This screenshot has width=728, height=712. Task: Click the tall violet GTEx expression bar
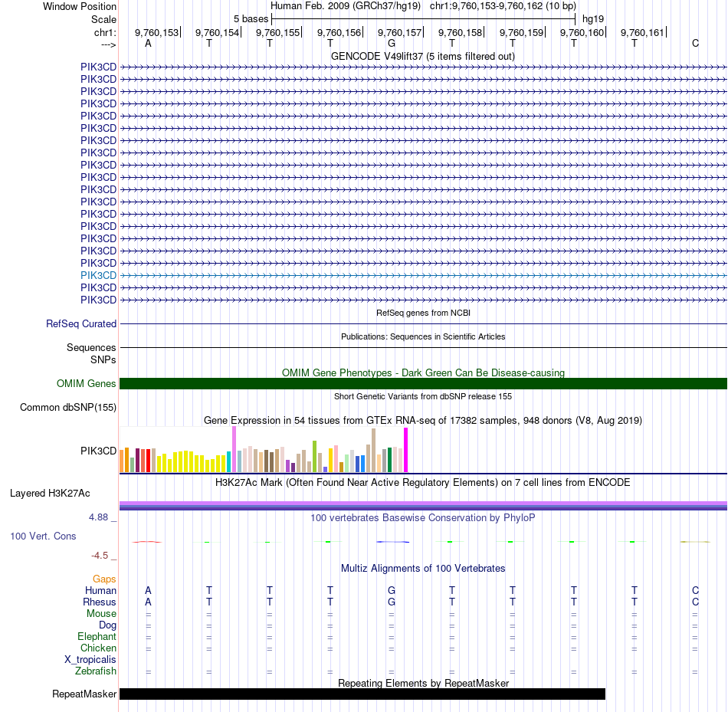click(234, 449)
